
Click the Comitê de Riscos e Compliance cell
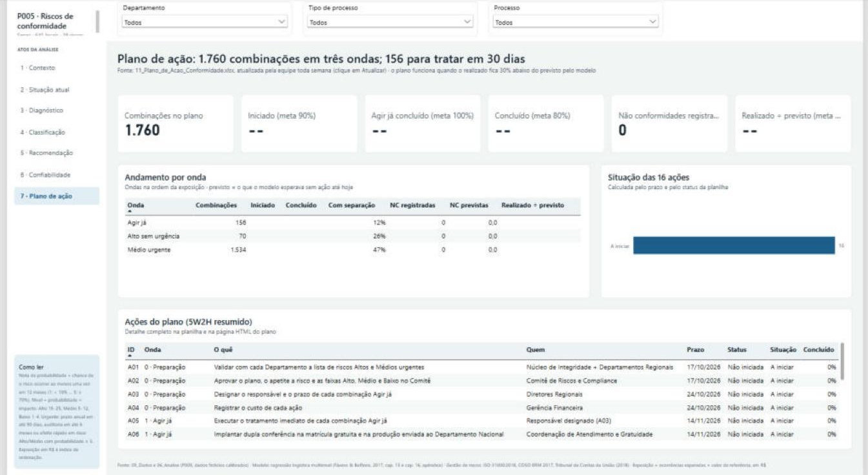pyautogui.click(x=572, y=381)
